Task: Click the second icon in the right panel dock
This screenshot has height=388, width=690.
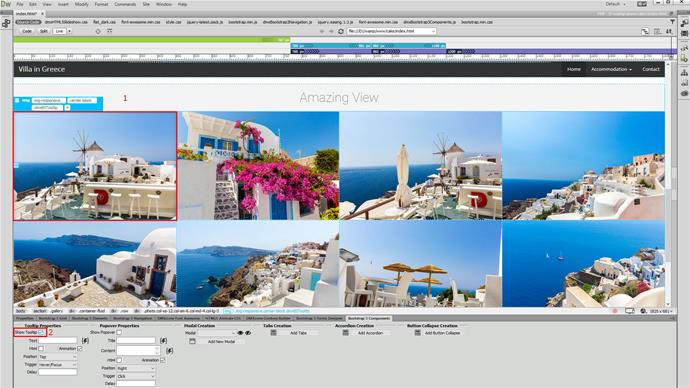Action: pos(684,33)
